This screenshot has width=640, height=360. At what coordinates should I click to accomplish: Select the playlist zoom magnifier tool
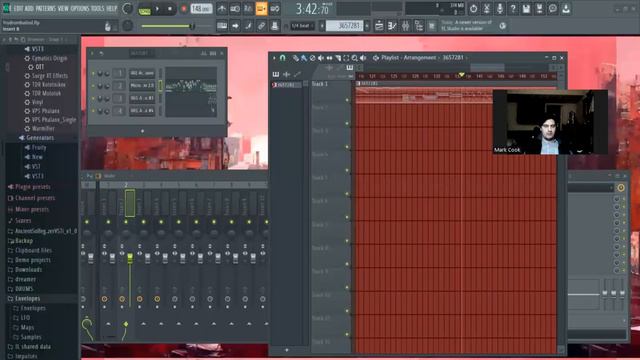click(355, 58)
